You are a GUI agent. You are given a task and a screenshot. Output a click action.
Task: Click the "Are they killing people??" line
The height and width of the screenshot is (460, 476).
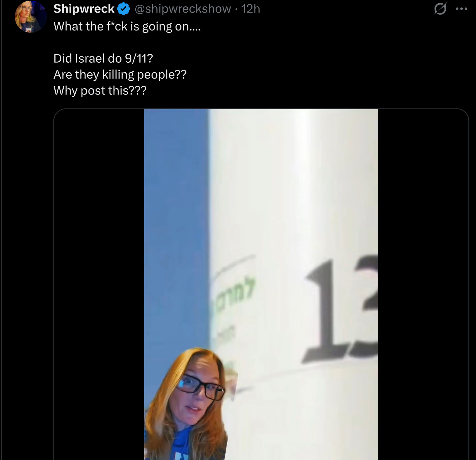click(120, 75)
